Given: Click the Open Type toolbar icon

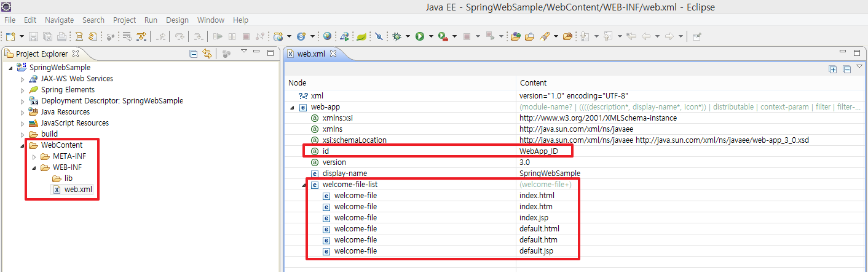Looking at the screenshot, I should pos(515,36).
